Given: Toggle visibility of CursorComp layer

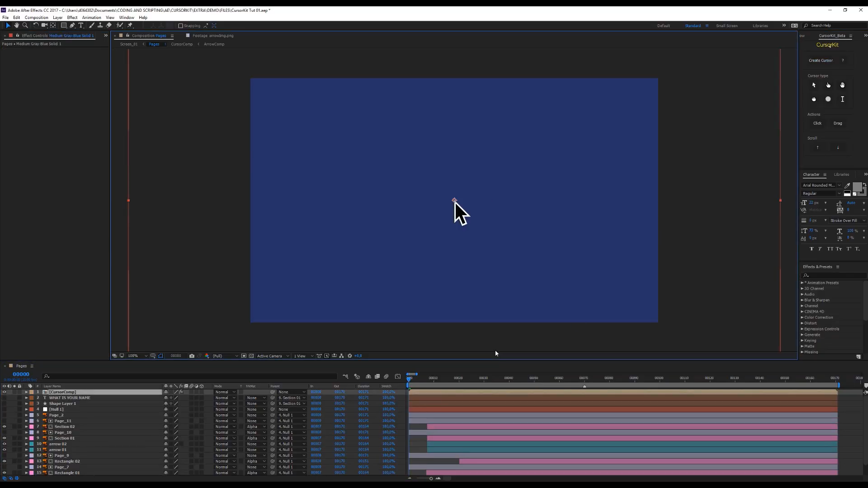Looking at the screenshot, I should [4, 392].
